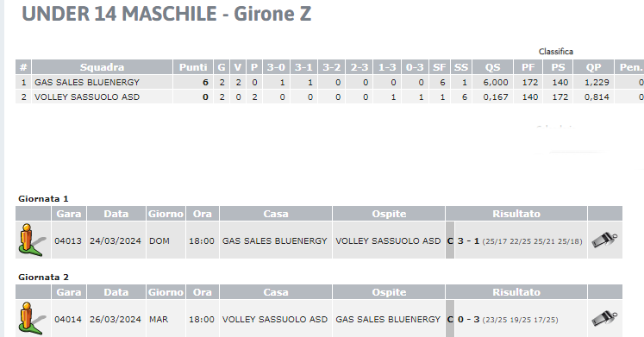Open the referee whistle icon for Giornata 1
The width and height of the screenshot is (644, 337).
tap(604, 240)
